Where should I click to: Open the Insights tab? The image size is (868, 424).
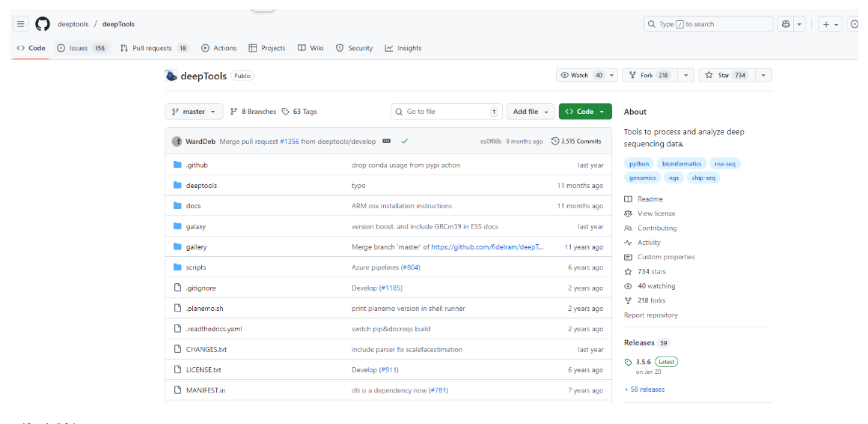[x=403, y=48]
